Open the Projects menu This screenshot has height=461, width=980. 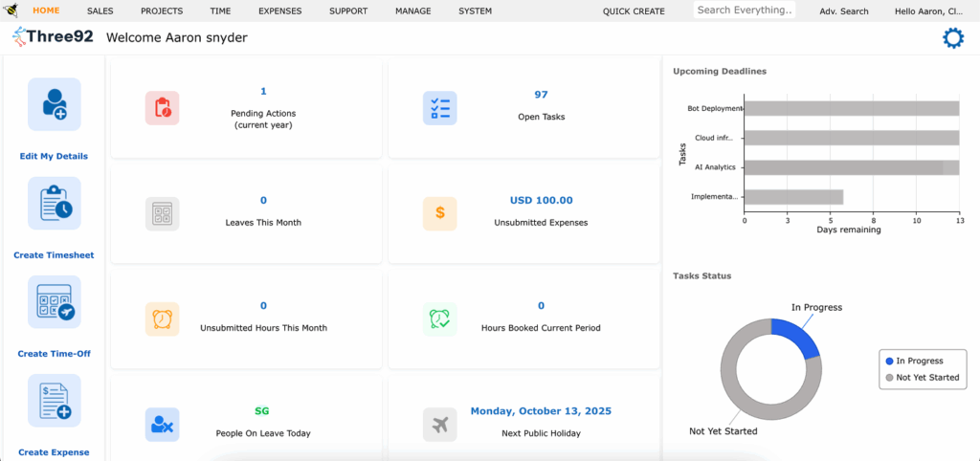tap(162, 11)
